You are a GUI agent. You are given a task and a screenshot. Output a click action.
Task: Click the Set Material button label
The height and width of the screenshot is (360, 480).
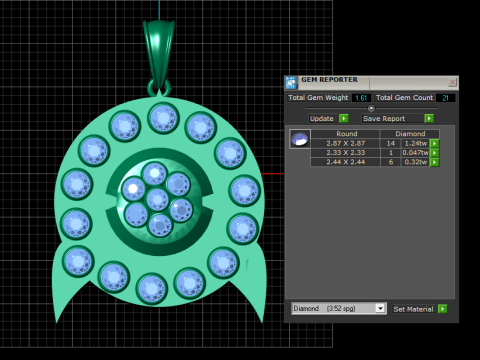413,309
